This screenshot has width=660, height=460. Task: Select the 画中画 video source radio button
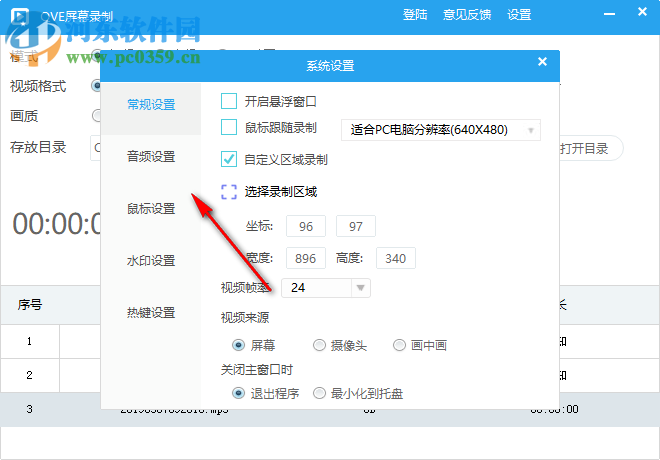pos(399,346)
